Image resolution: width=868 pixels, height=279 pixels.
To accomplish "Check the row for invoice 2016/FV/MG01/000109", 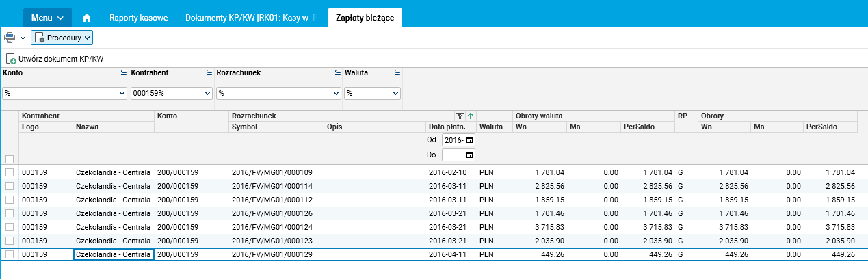I will point(10,172).
